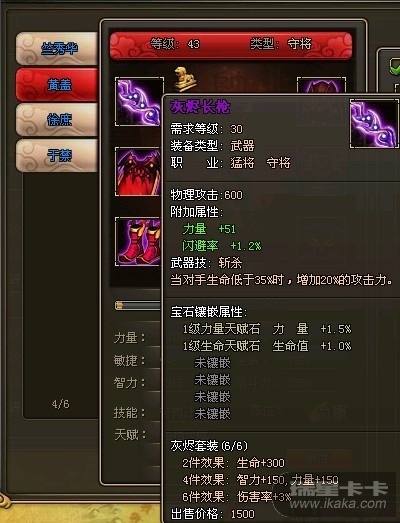Image resolution: width=400 pixels, height=523 pixels.
Task: Click the first 未镶嵌 gem socket entry
Action: click(213, 363)
